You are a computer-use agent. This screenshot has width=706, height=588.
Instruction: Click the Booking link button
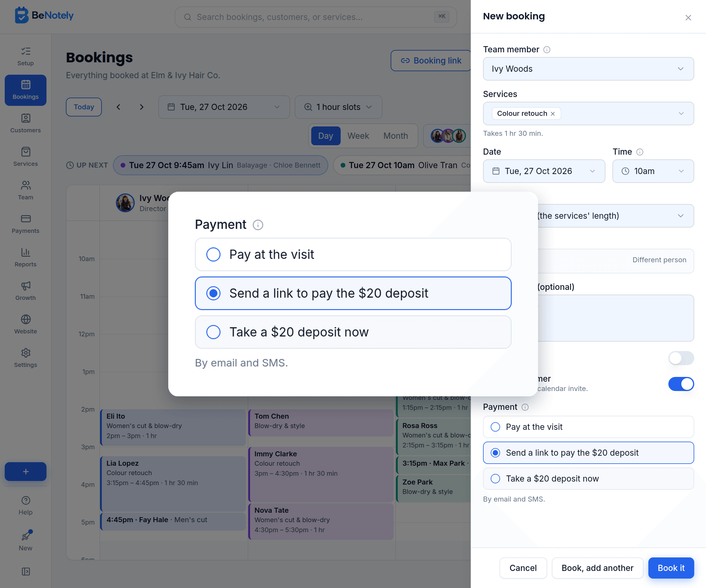point(431,61)
